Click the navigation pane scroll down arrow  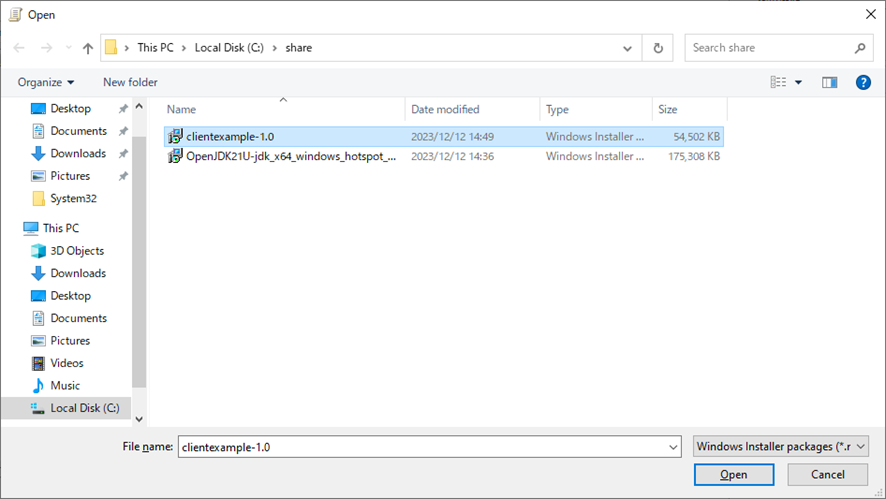click(x=139, y=419)
